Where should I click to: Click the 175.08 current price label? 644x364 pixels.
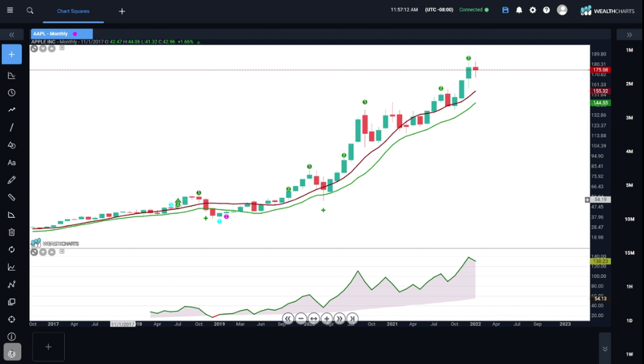point(600,70)
